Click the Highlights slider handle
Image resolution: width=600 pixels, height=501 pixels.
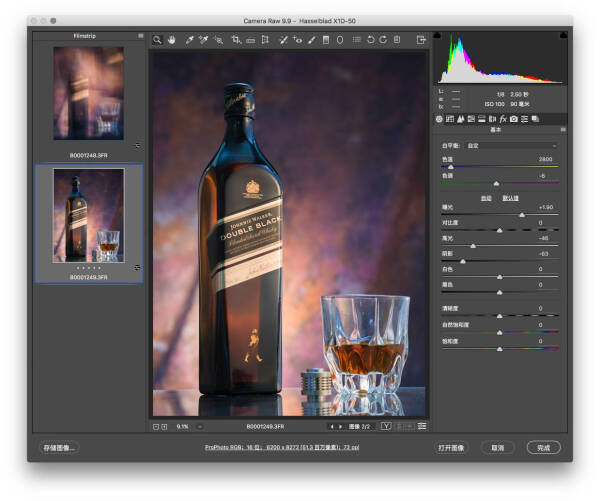(473, 246)
